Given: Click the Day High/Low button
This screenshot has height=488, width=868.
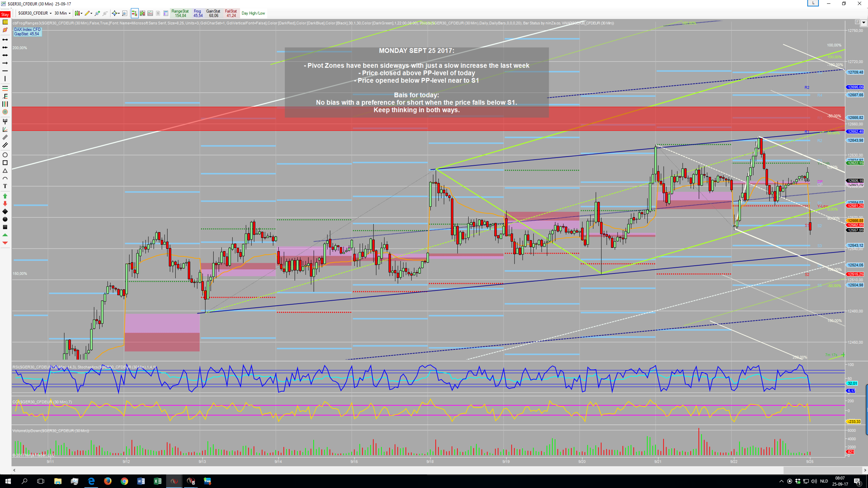Looking at the screenshot, I should point(253,13).
